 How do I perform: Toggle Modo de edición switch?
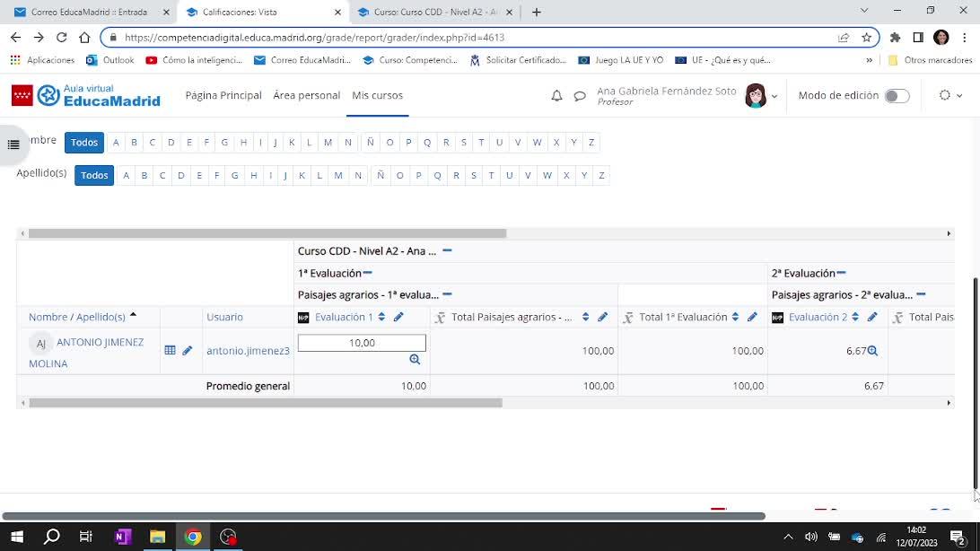click(x=897, y=96)
